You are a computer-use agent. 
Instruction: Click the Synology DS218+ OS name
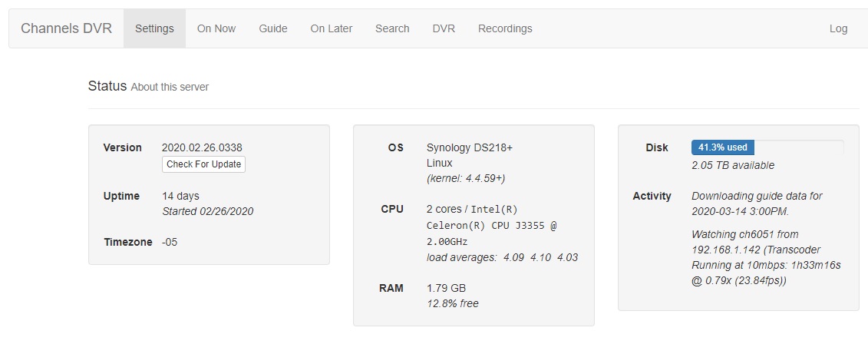469,147
